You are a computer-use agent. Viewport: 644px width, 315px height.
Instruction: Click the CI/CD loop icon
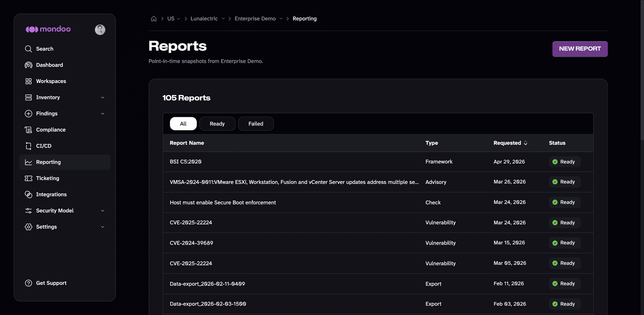click(x=28, y=146)
